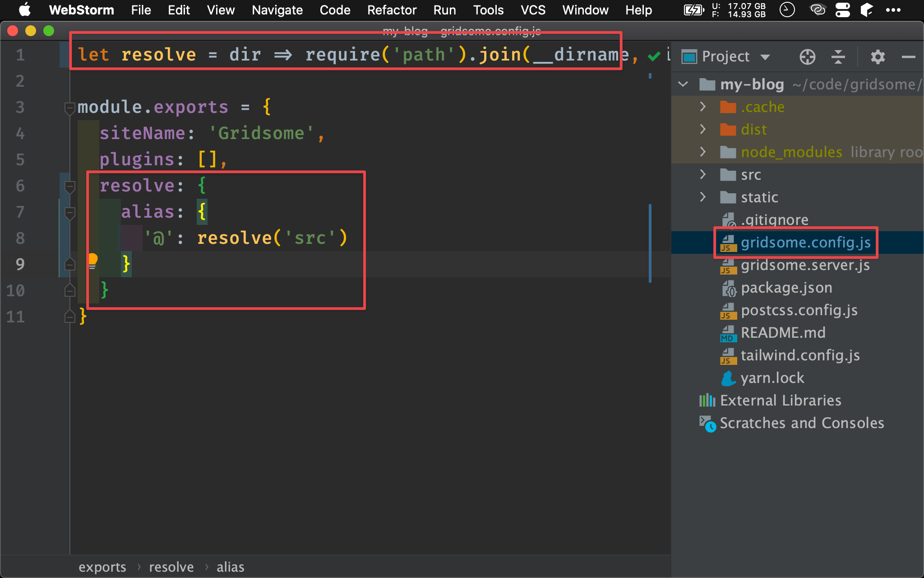Click line number 1 in the gutter
924x578 pixels.
tap(20, 55)
